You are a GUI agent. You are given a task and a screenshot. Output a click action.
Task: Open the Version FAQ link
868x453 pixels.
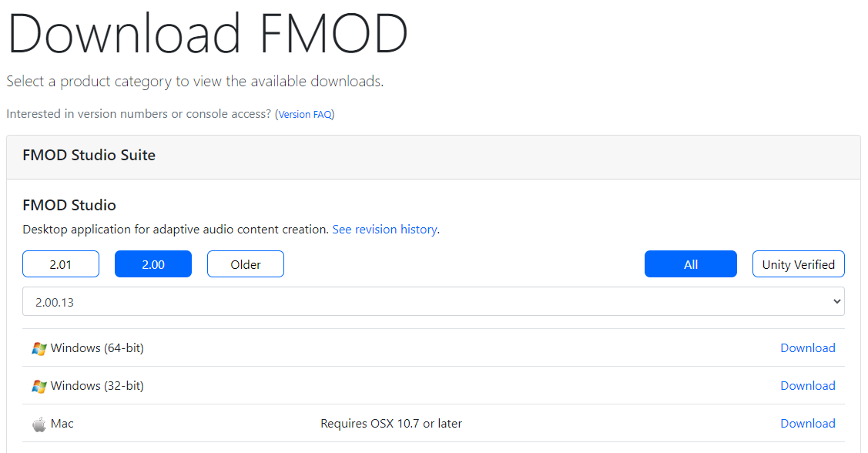pos(303,113)
